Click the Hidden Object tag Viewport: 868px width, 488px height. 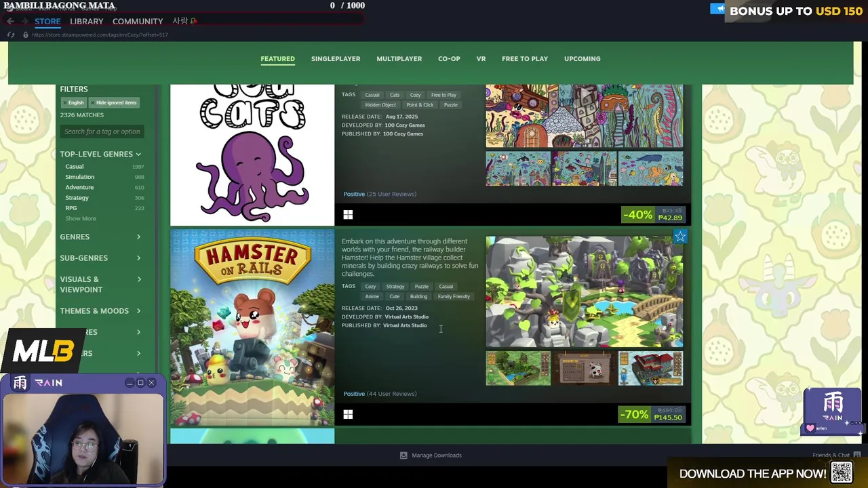pyautogui.click(x=380, y=105)
